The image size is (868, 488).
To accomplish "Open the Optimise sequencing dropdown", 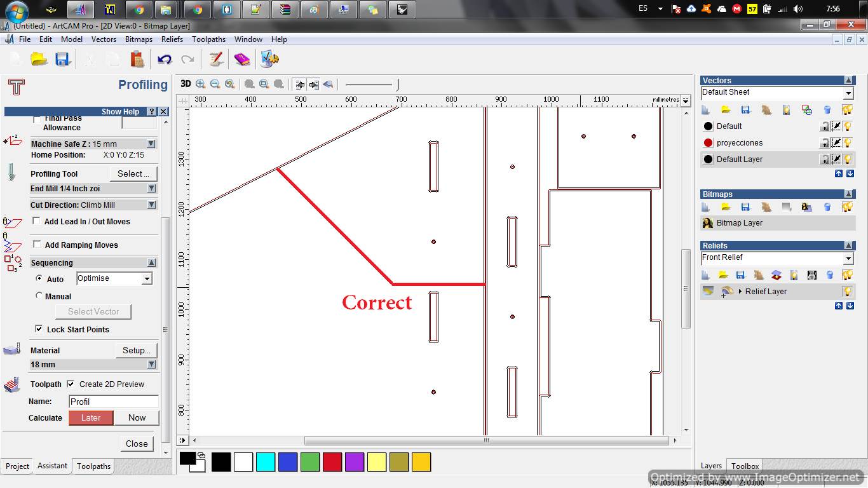I will click(x=147, y=278).
